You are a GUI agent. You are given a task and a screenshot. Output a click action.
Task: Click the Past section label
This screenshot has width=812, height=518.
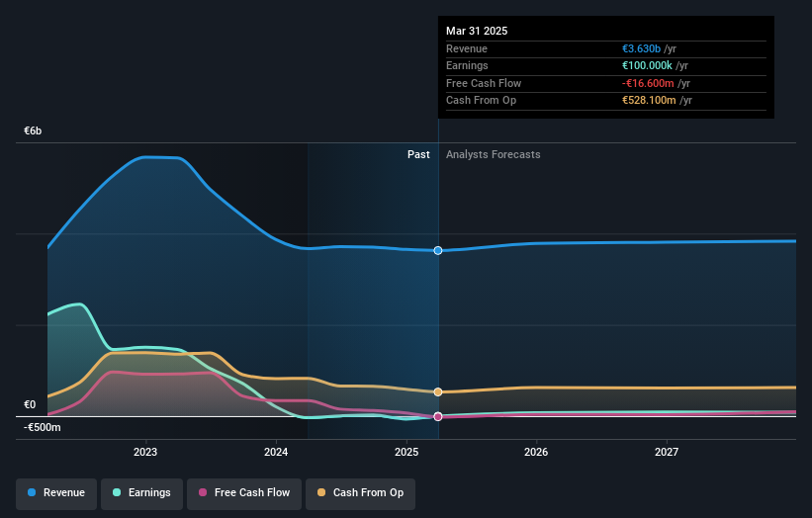pyautogui.click(x=418, y=154)
